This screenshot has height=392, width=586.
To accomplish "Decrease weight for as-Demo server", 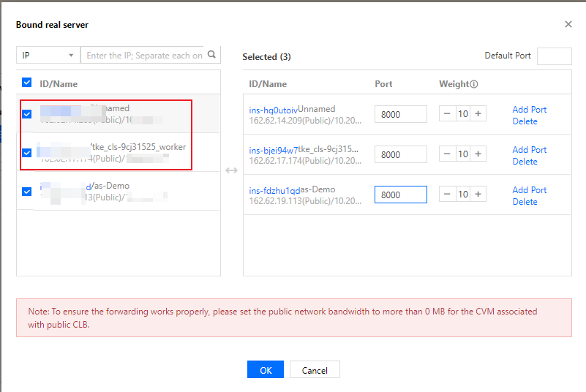I will coord(447,195).
